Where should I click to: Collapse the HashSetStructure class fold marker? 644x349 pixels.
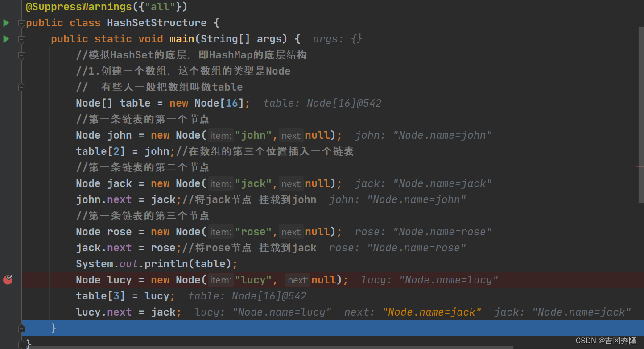tap(21, 23)
